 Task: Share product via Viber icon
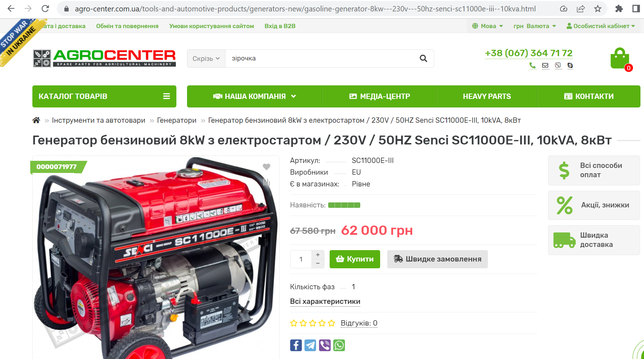tap(325, 345)
